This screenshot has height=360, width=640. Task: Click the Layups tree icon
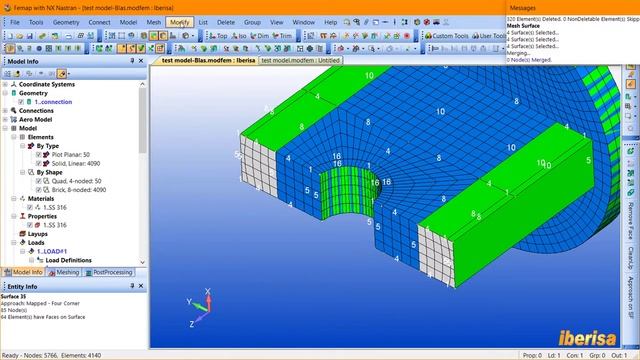click(x=22, y=234)
